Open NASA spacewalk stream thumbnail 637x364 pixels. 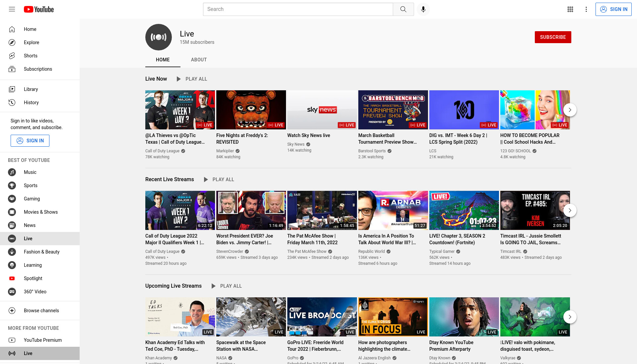point(251,317)
